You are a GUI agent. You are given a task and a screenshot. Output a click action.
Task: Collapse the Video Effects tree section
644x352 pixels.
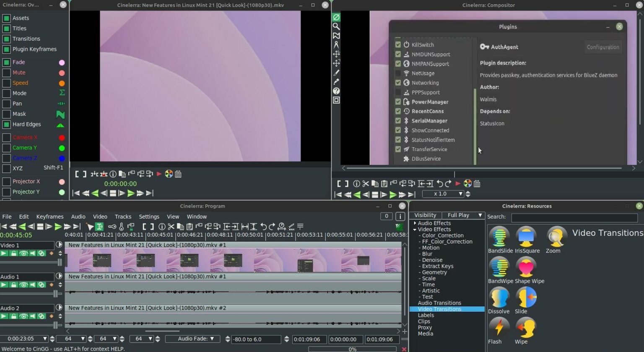click(415, 229)
